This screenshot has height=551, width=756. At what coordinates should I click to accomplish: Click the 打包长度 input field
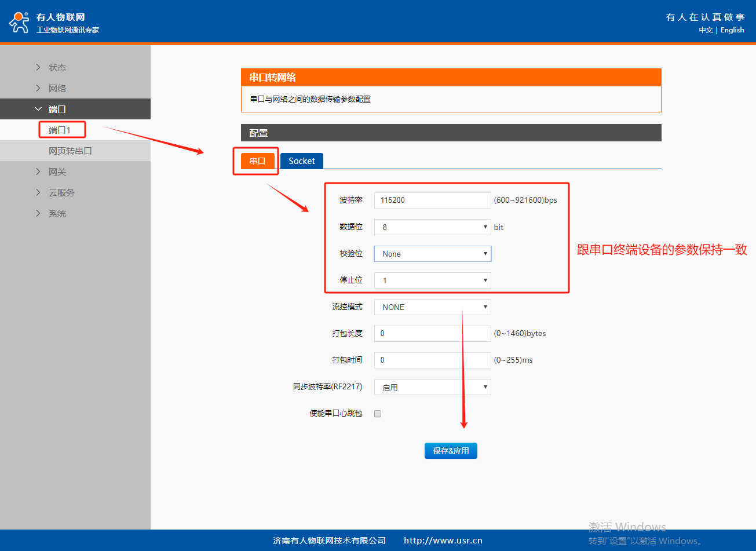point(432,334)
